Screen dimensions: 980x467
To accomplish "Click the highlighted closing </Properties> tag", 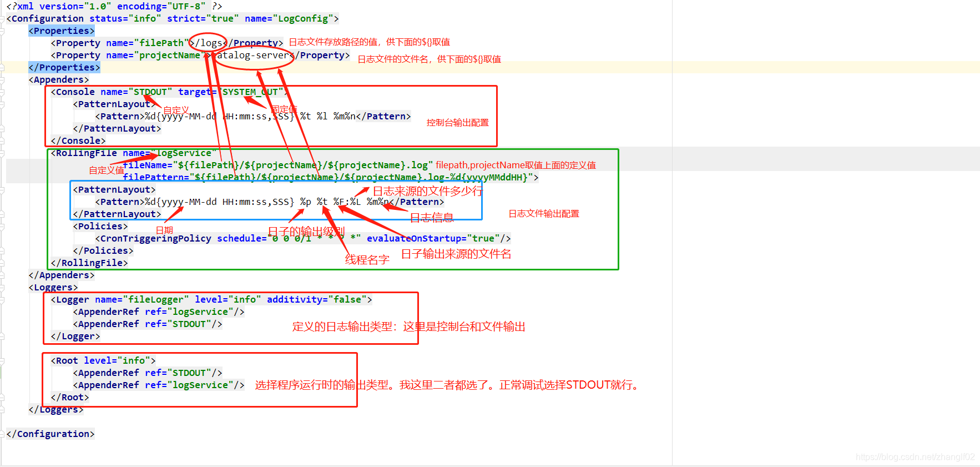I will click(x=64, y=67).
